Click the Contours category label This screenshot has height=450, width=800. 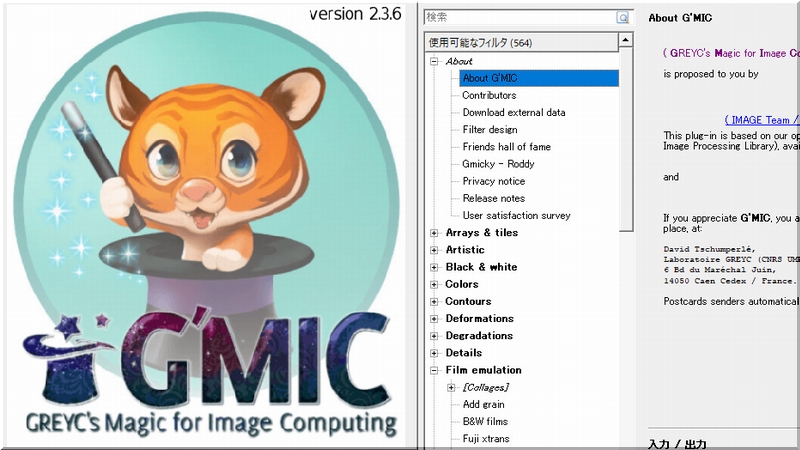pyautogui.click(x=468, y=302)
